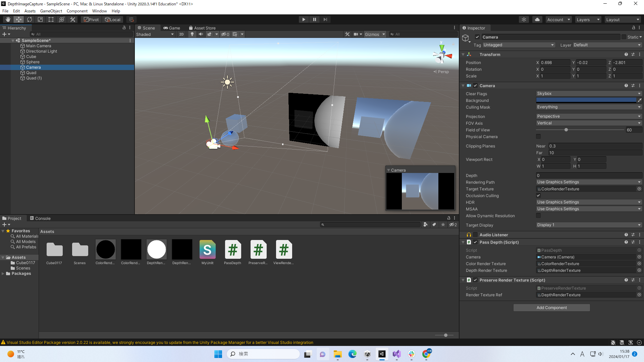Image resolution: width=644 pixels, height=362 pixels.
Task: Enable the Audio Listener component checkbox
Action: click(x=475, y=235)
